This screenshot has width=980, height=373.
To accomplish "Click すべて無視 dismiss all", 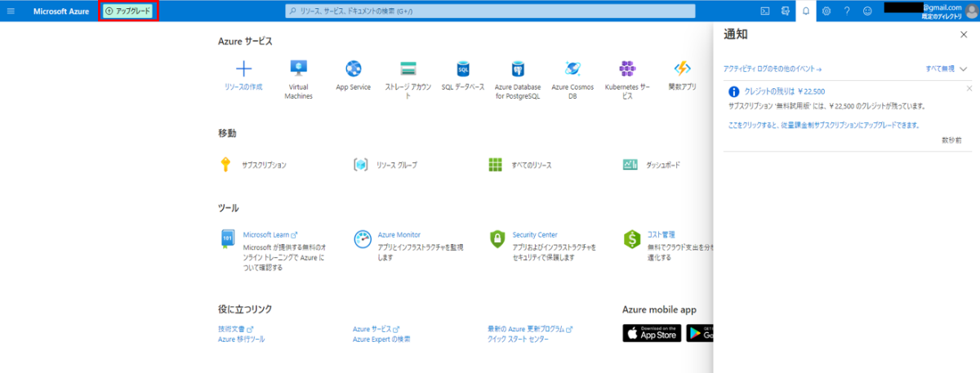I will pos(940,69).
